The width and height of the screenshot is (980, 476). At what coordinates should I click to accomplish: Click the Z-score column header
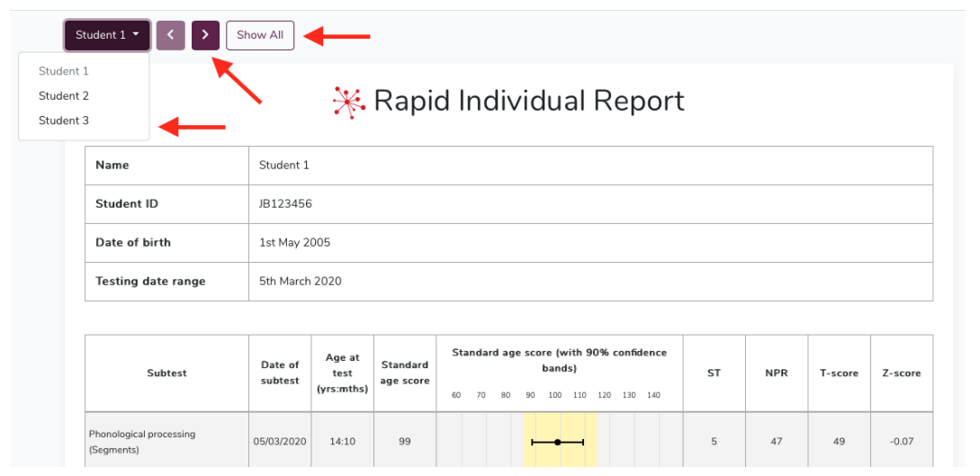pos(902,373)
